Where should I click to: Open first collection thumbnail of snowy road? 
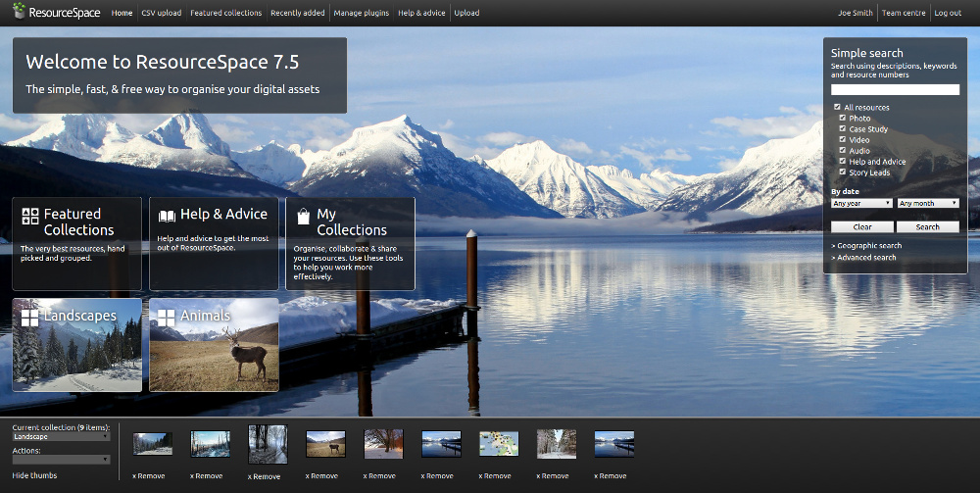(x=153, y=444)
